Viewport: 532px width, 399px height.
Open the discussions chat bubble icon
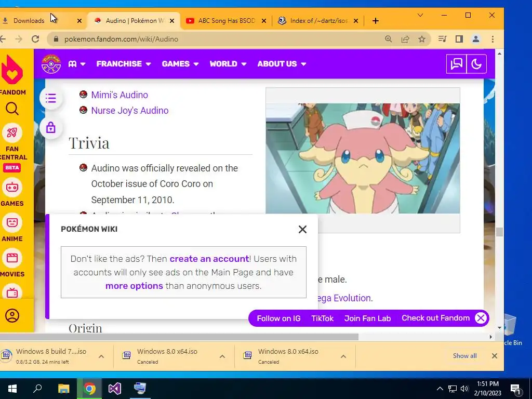[456, 64]
